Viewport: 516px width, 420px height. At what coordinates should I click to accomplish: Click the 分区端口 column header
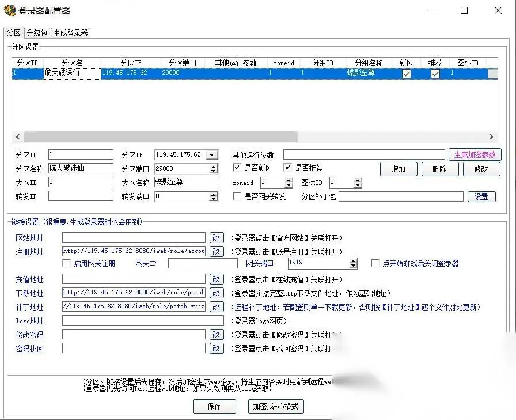click(183, 63)
